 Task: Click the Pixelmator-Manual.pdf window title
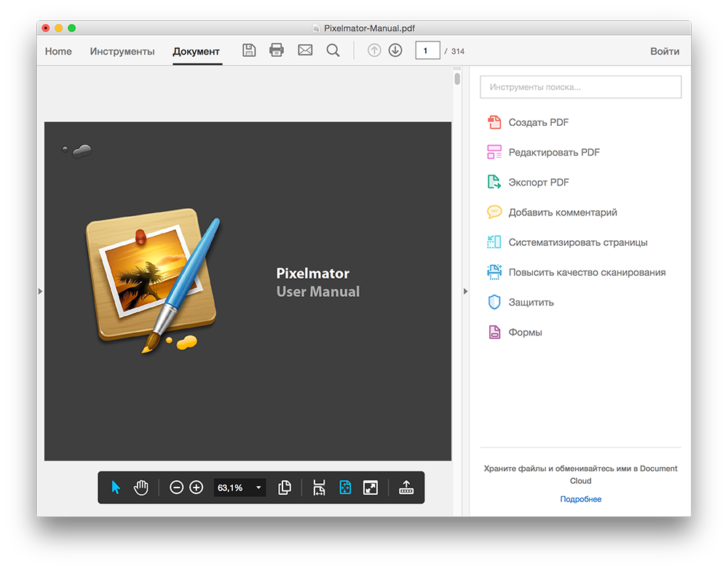369,28
